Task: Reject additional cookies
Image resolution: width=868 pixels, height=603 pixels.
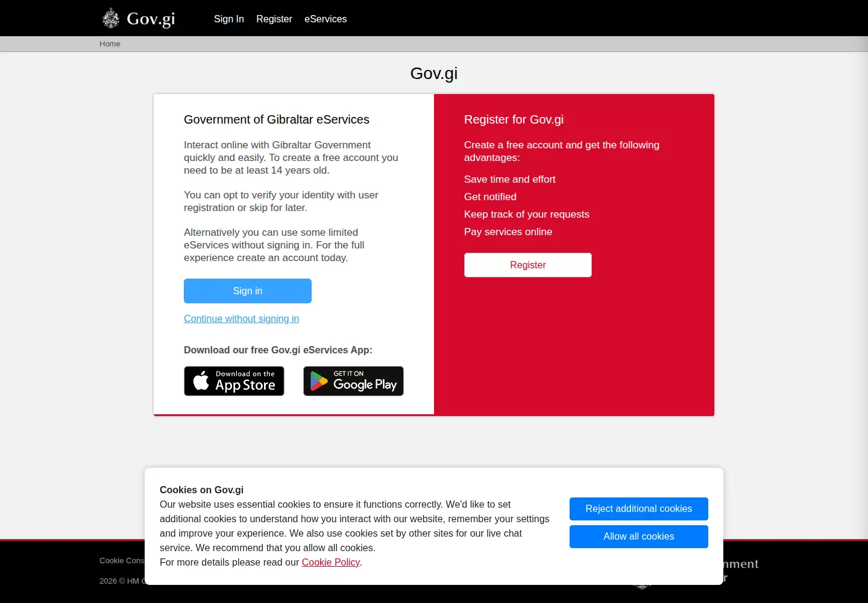Action: pyautogui.click(x=639, y=509)
